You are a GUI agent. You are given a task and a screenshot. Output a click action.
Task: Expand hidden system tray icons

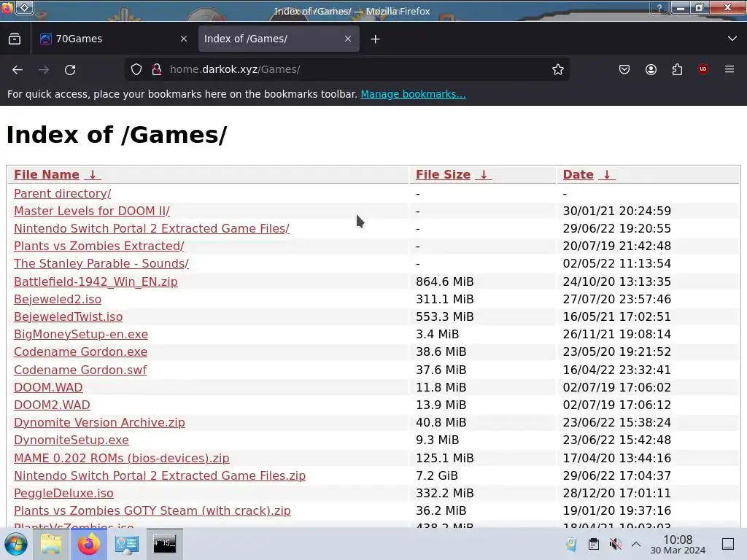tap(636, 544)
